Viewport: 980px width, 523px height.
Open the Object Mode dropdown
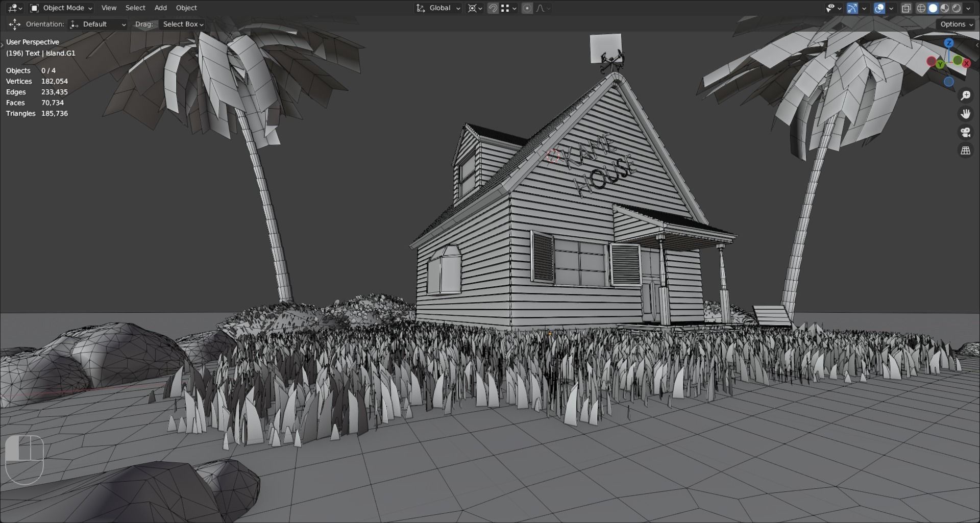(x=61, y=8)
